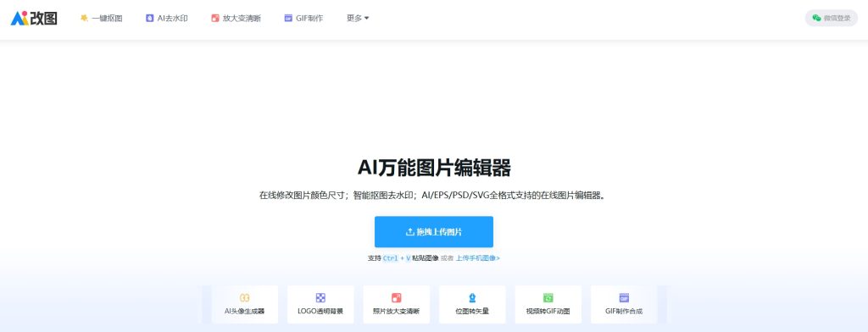Click the WeChat icon in login button

[816, 18]
